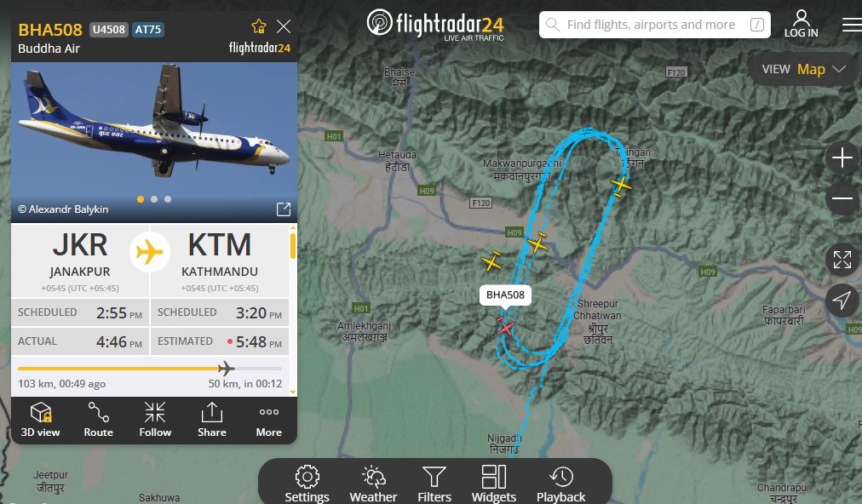Follow the BHA508 aircraft
This screenshot has height=504, width=862.
pos(155,420)
